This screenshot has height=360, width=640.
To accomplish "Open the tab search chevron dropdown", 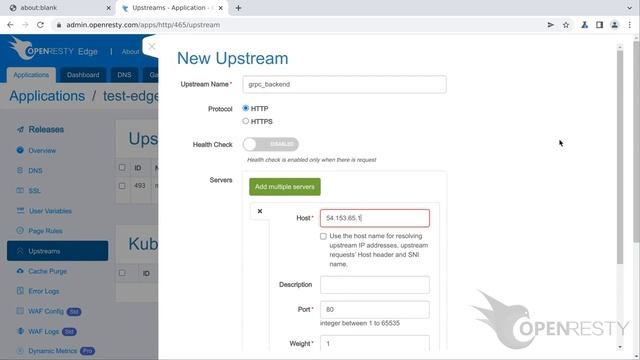I will pos(629,8).
